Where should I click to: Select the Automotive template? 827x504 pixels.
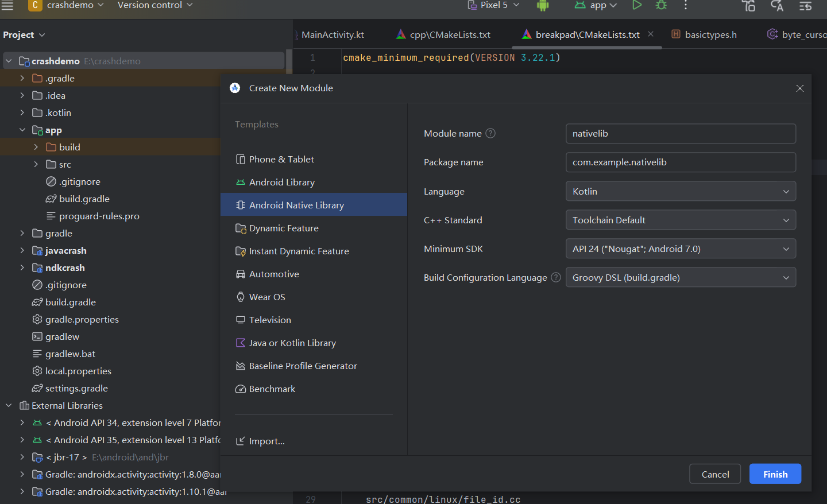314,274
